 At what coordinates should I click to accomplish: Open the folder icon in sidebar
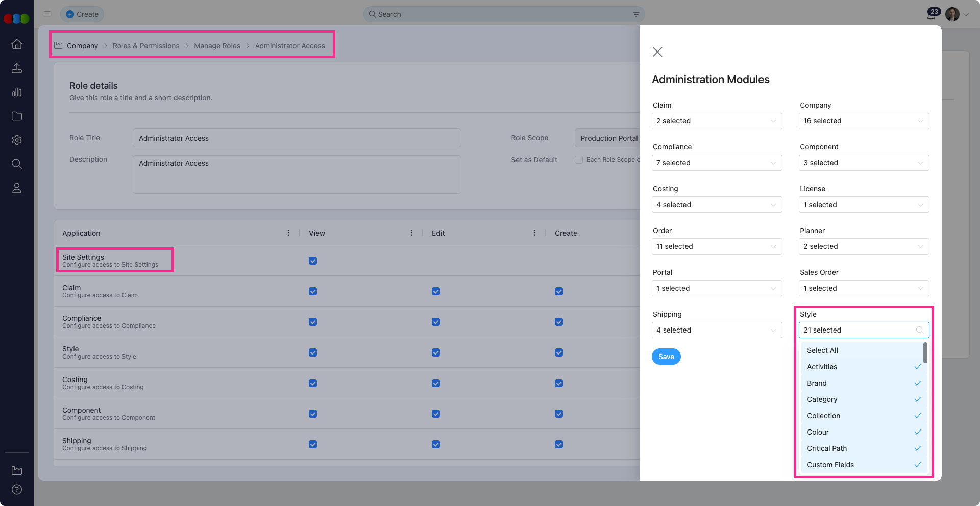(17, 116)
